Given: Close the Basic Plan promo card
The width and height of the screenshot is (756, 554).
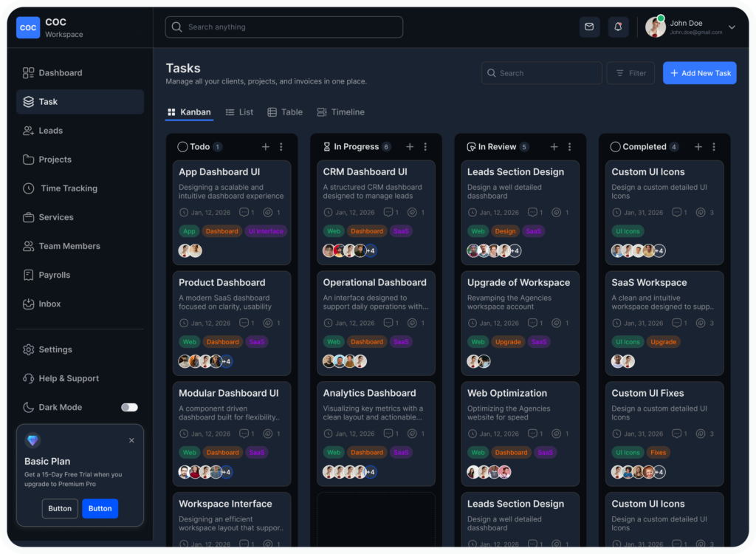Looking at the screenshot, I should [x=131, y=440].
